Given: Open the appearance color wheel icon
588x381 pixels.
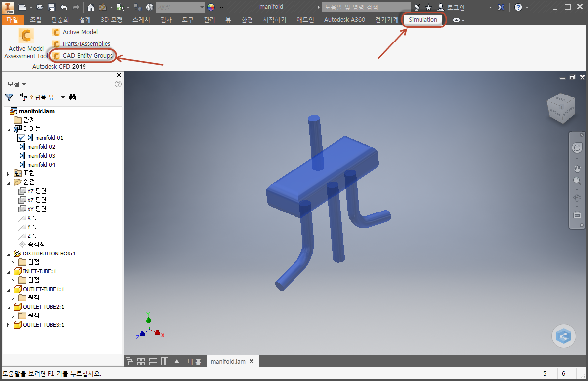Looking at the screenshot, I should coord(211,7).
